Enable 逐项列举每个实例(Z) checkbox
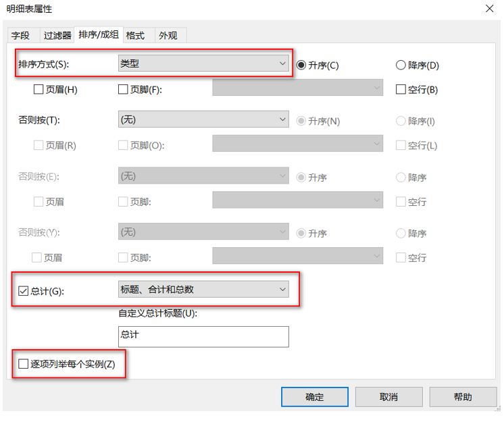Viewport: 504px width, 424px height. coord(22,364)
